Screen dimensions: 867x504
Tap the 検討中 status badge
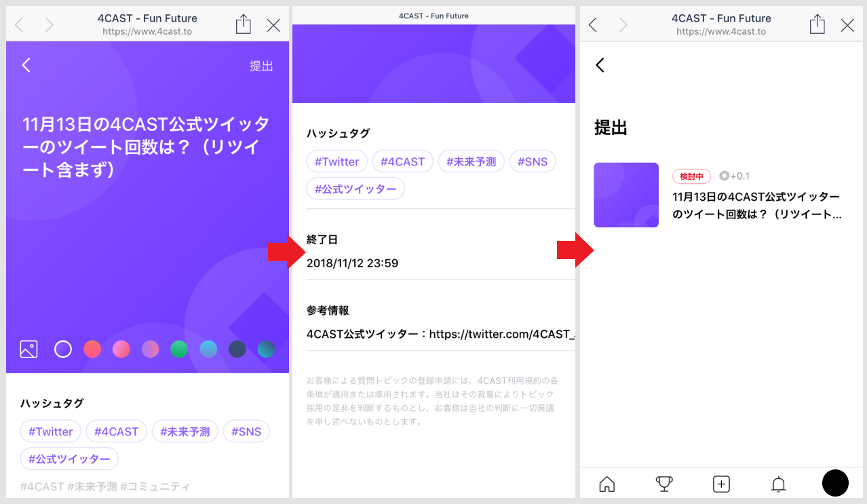691,176
